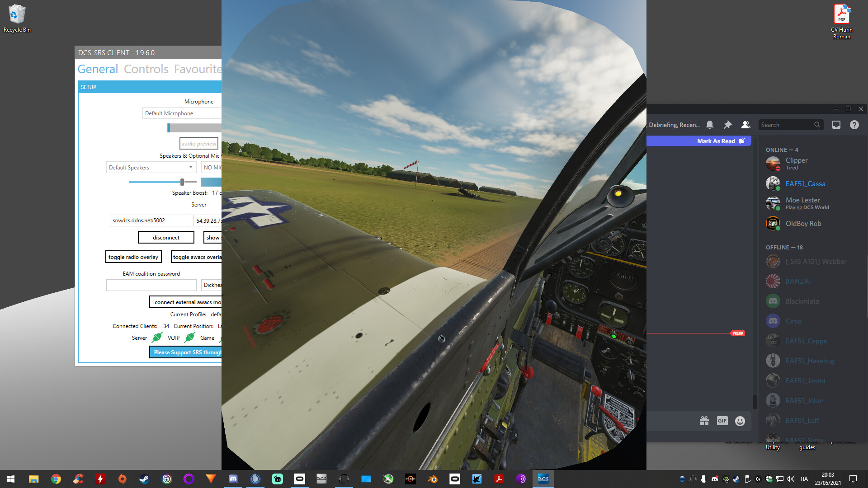The image size is (868, 488).
Task: Select offline member EAF51_Cappe
Action: 812,341
